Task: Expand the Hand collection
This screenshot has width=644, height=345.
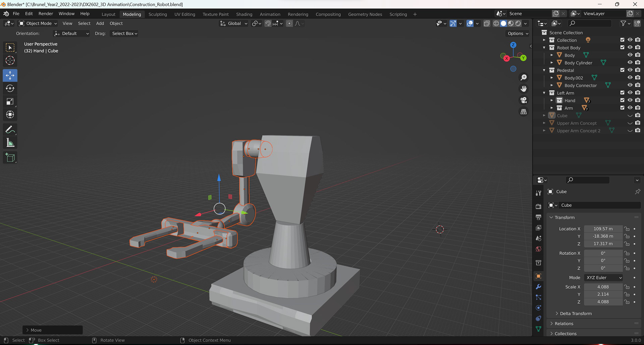Action: (x=552, y=100)
